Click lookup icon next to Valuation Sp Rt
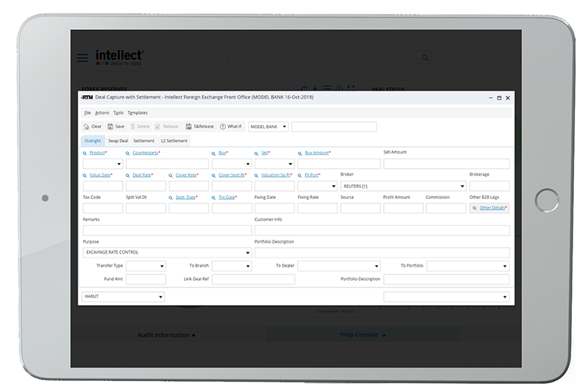Viewport: 585px width, 392px height. point(257,176)
